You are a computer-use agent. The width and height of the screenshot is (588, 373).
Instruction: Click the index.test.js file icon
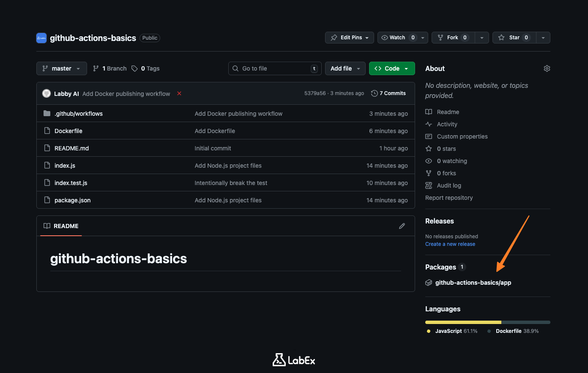[47, 183]
